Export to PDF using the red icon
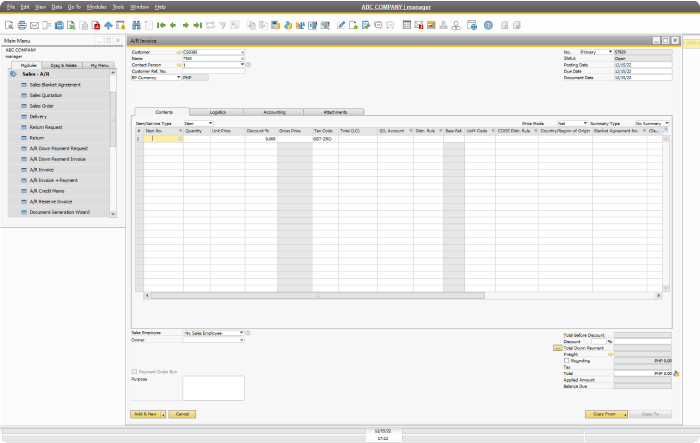This screenshot has width=700, height=443. pyautogui.click(x=96, y=25)
